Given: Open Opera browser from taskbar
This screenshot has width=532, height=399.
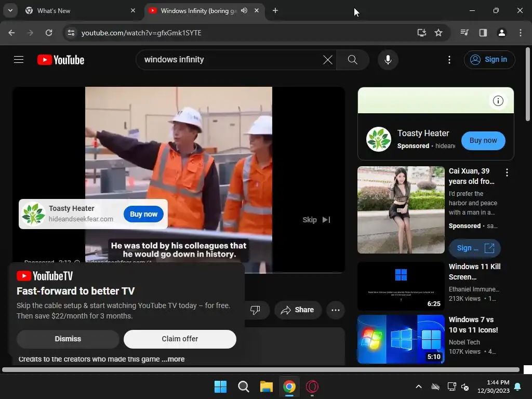Looking at the screenshot, I should (x=312, y=387).
